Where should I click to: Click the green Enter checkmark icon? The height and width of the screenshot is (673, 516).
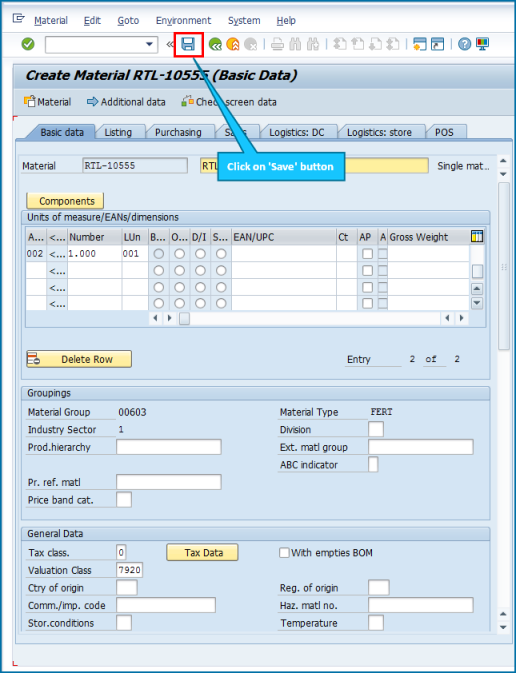pos(28,44)
